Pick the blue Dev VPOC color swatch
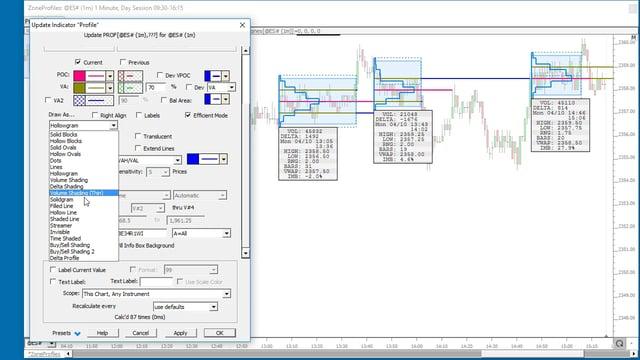The height and width of the screenshot is (360, 640). point(207,76)
